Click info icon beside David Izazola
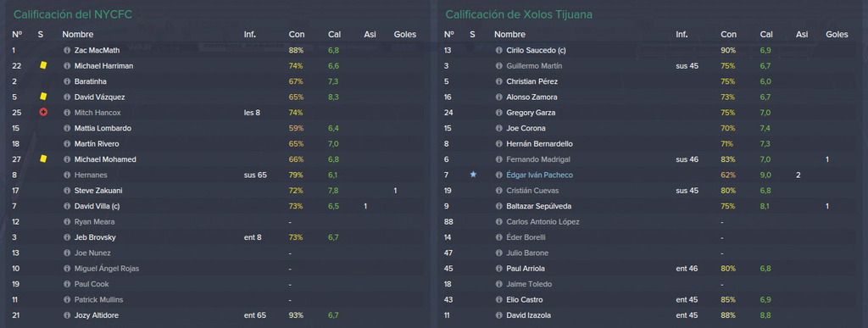 498,315
